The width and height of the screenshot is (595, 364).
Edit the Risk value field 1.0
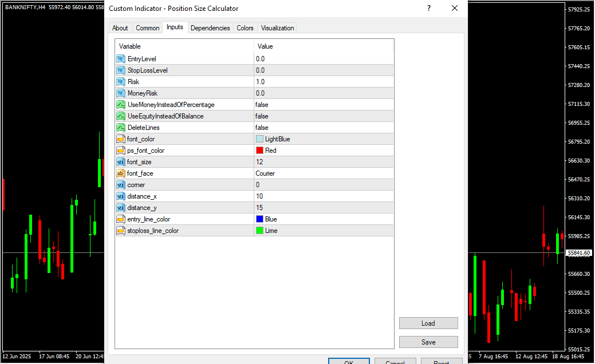pyautogui.click(x=324, y=82)
